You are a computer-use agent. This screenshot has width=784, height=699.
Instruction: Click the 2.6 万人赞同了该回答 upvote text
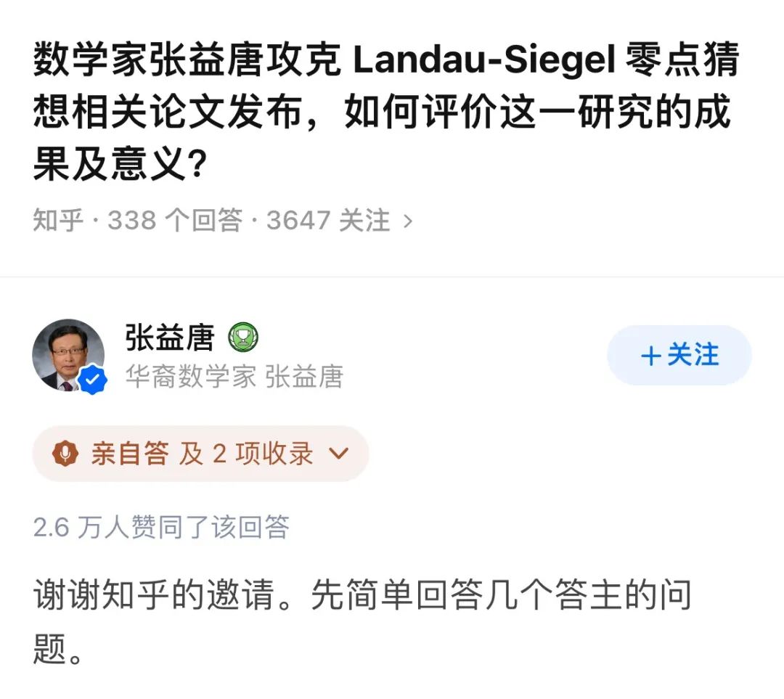point(162,529)
